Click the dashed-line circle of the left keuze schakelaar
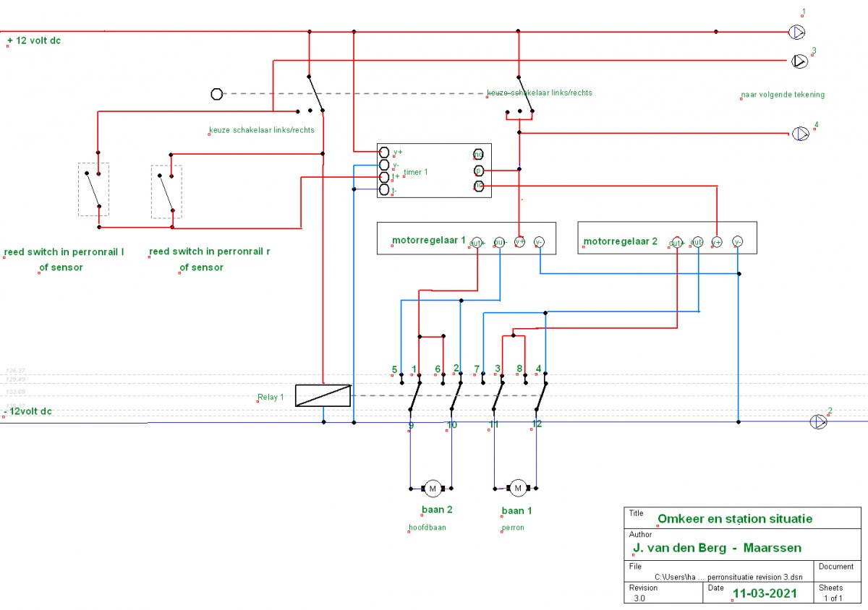This screenshot has height=610, width=868. coord(216,94)
